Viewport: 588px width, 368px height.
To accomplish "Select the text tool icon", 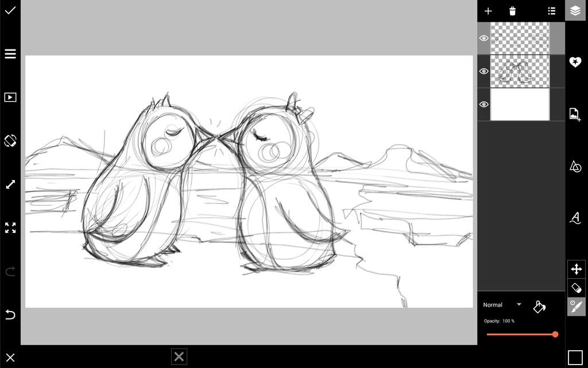I will (x=575, y=218).
